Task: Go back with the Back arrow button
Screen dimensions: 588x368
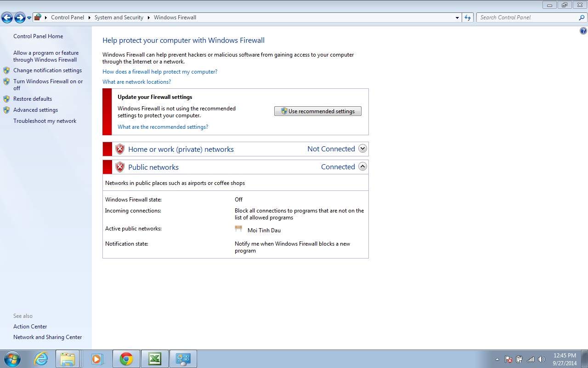Action: click(7, 17)
